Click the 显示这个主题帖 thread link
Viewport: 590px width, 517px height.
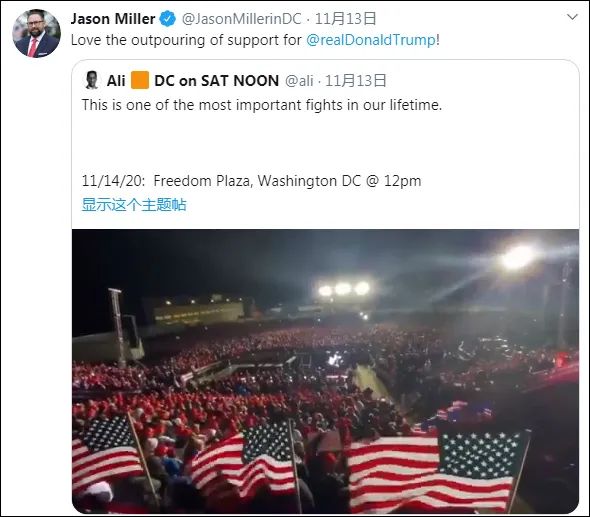pos(134,205)
